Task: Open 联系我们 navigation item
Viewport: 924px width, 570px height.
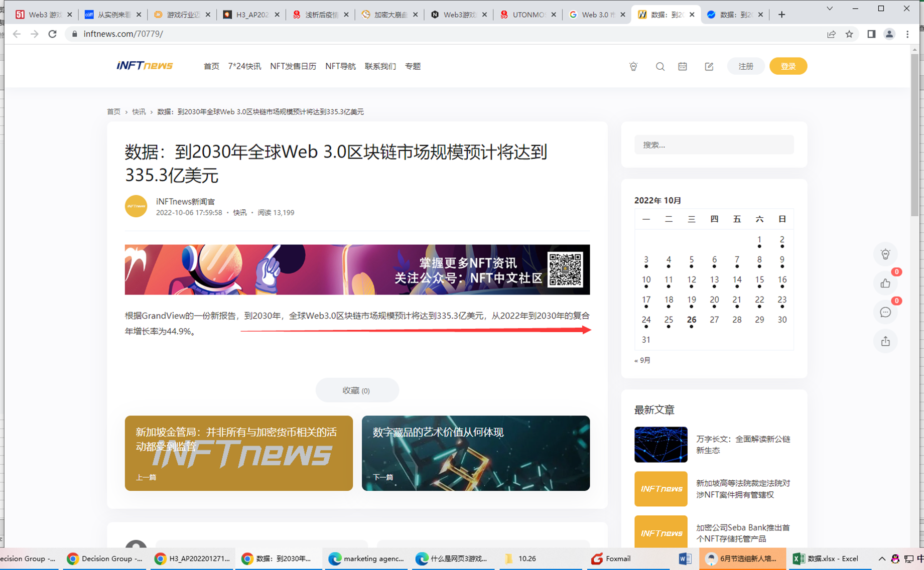Action: [380, 66]
